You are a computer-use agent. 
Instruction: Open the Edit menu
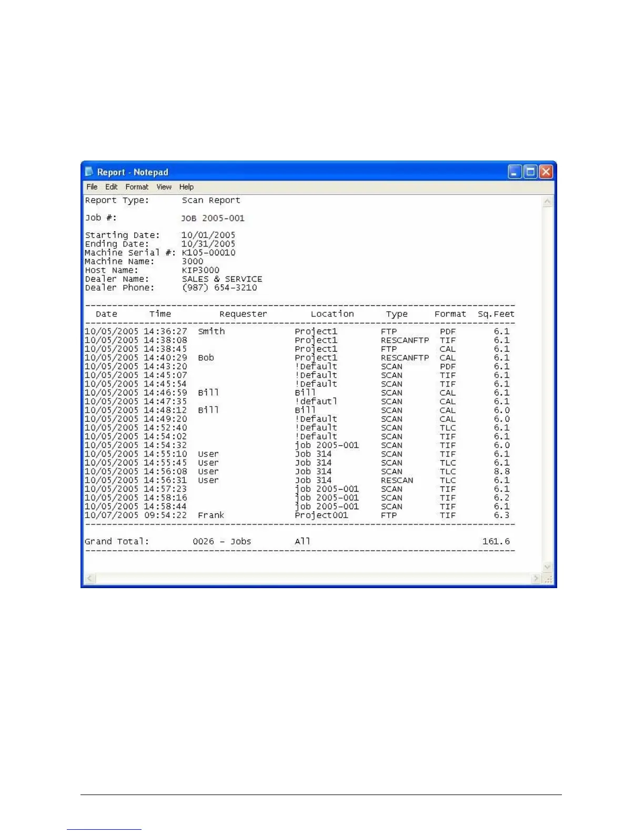point(111,187)
